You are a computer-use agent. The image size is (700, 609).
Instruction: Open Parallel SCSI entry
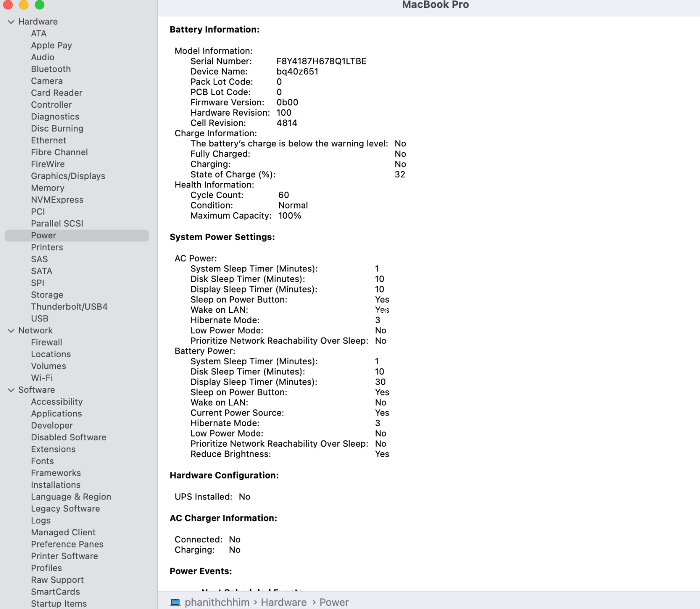pos(57,224)
